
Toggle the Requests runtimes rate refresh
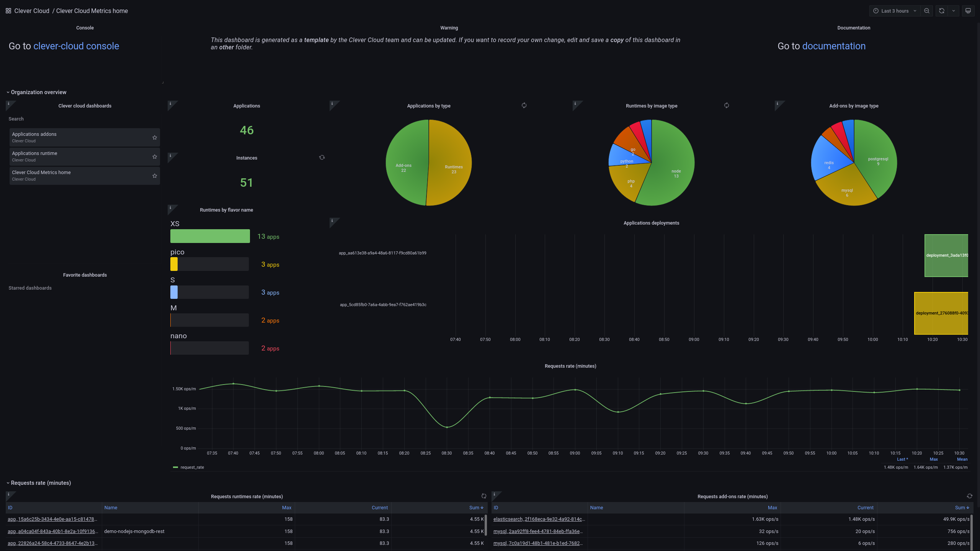484,496
